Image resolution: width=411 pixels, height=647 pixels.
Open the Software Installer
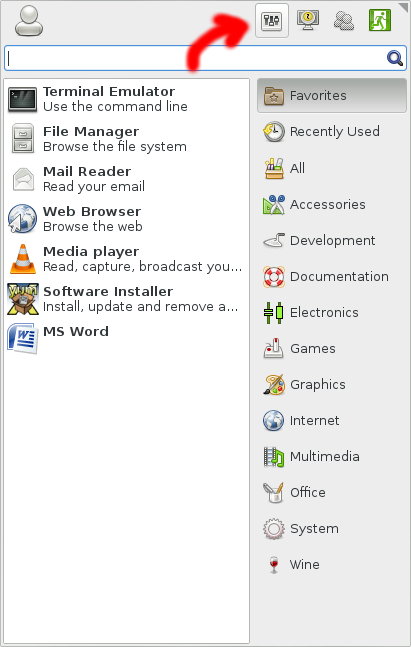(x=126, y=299)
